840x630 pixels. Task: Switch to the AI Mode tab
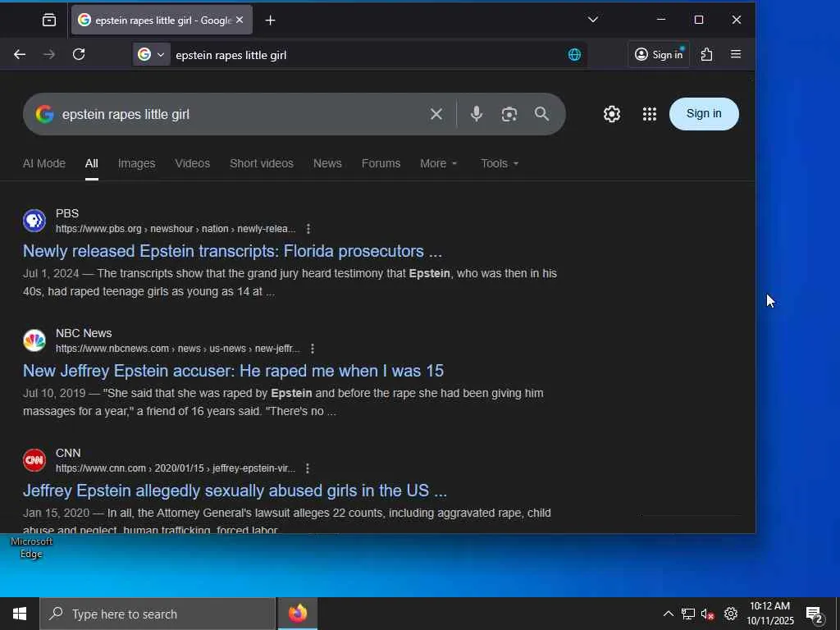pos(44,163)
